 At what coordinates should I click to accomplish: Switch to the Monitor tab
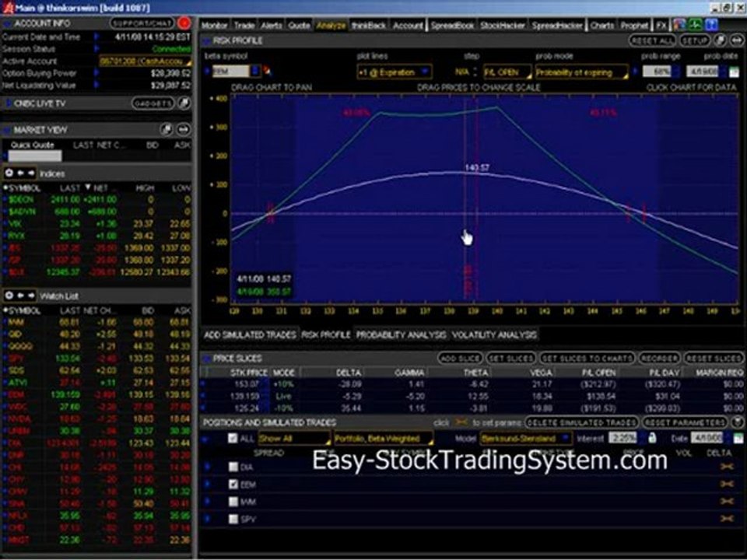click(215, 25)
